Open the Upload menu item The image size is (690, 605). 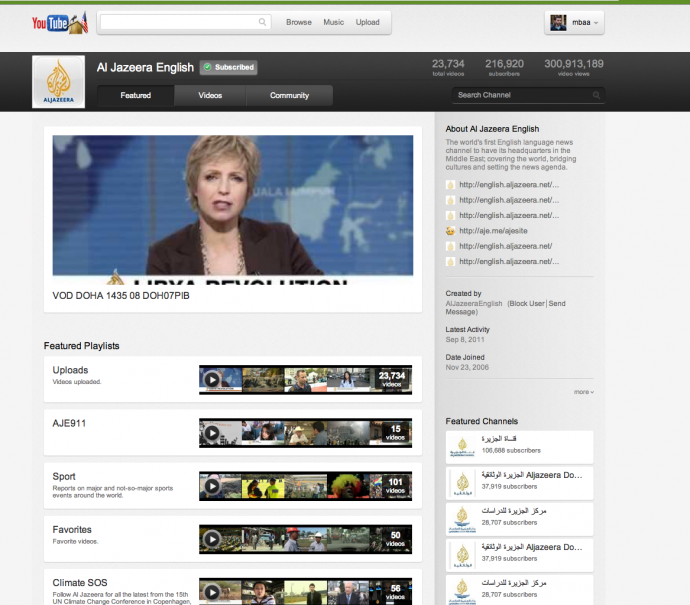[367, 22]
